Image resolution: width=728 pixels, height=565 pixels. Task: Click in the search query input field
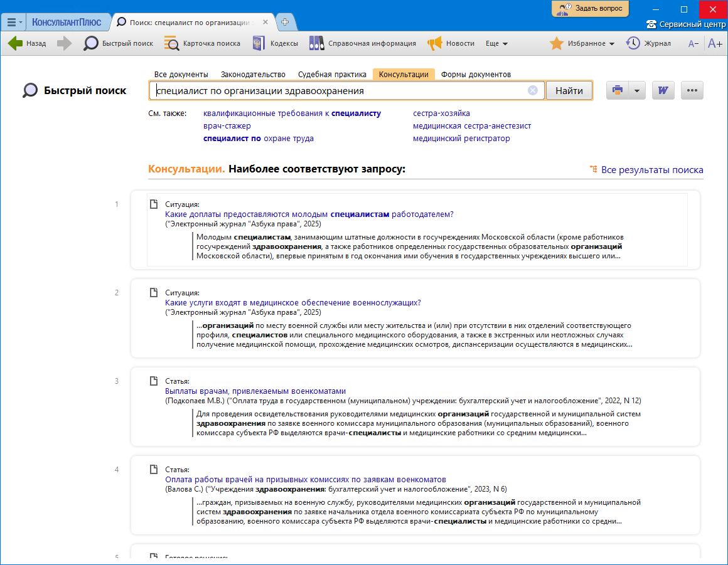339,90
